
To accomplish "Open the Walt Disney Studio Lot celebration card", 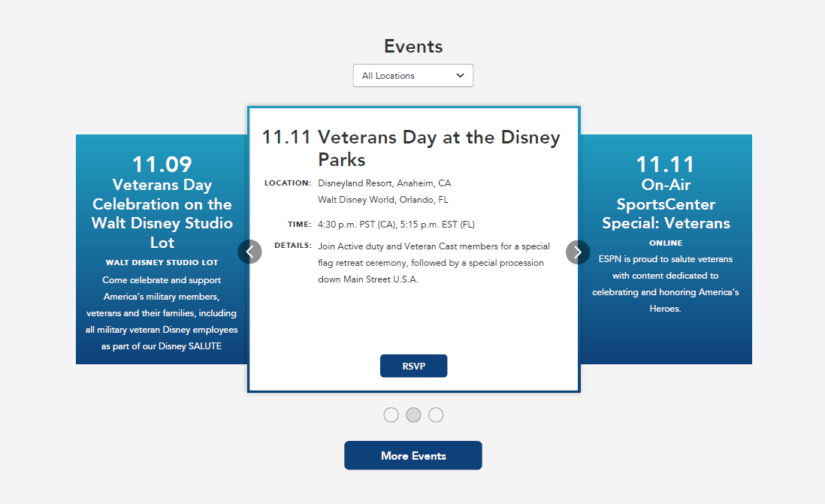I will click(162, 214).
